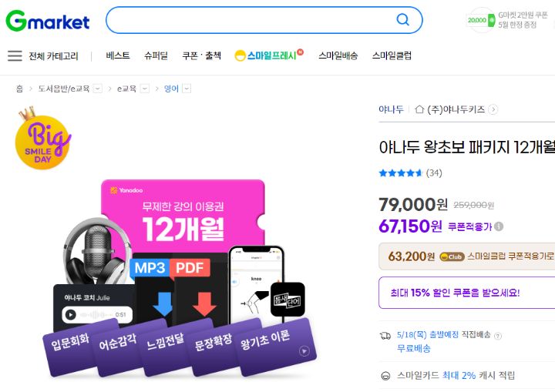Open the 야나두 brand link
555x392 pixels.
pyautogui.click(x=391, y=109)
